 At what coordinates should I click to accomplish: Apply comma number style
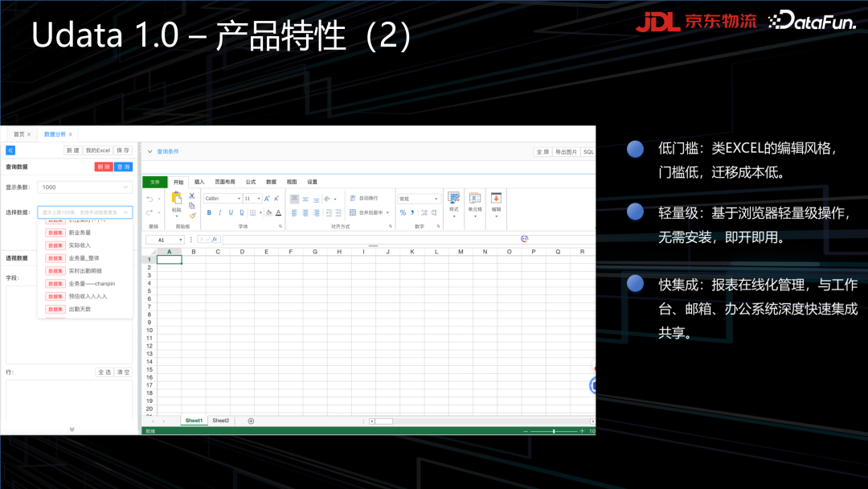tap(412, 212)
